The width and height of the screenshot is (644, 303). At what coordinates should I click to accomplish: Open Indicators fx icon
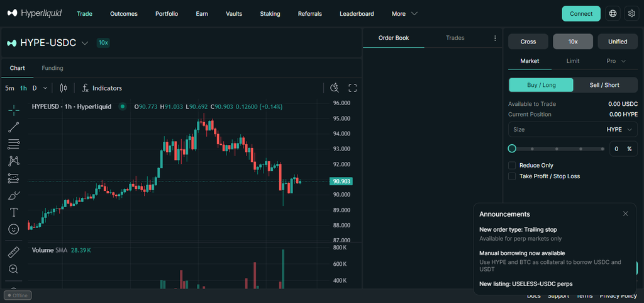click(x=86, y=88)
